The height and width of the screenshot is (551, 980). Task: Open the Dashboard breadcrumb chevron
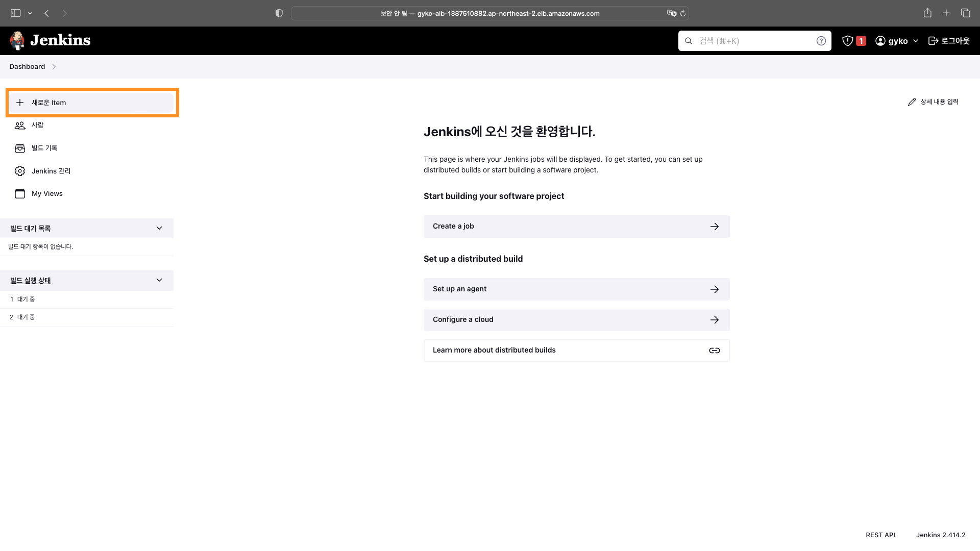(x=54, y=67)
